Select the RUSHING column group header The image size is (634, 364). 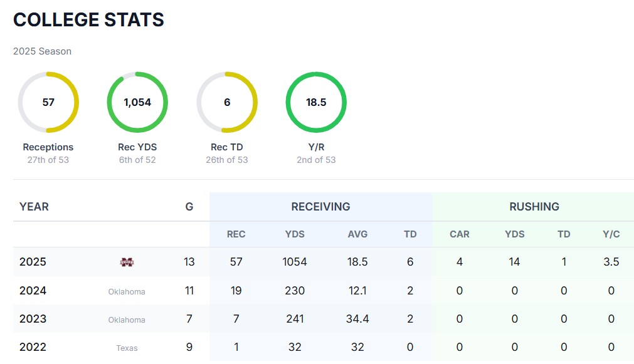(534, 207)
